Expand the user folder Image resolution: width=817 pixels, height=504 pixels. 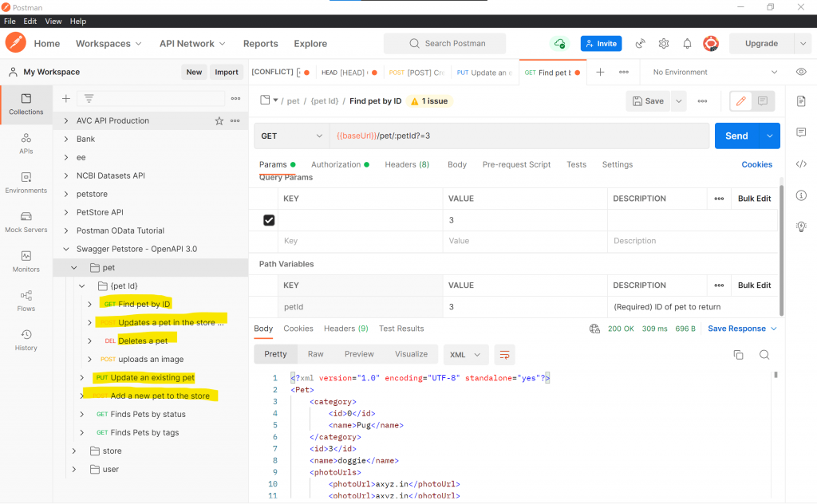[x=74, y=469]
